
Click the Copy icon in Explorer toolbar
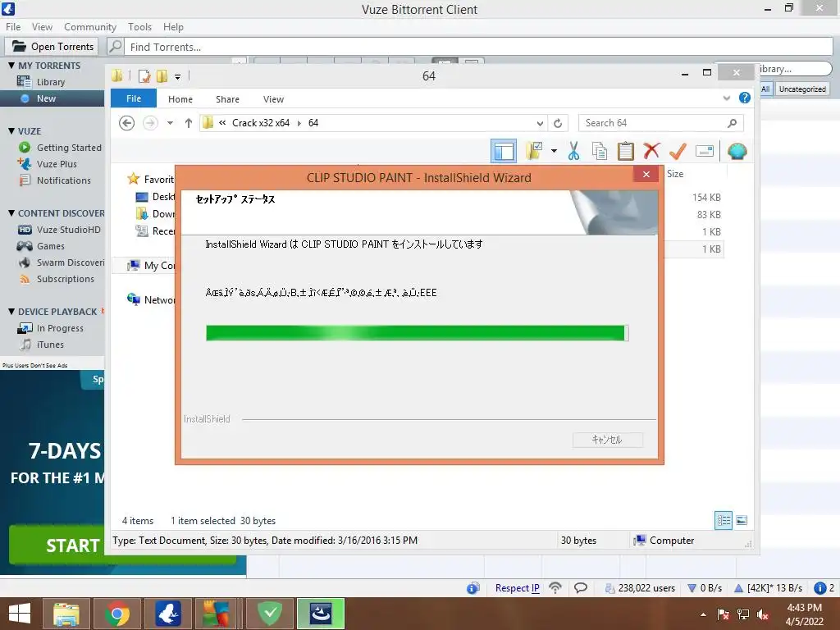600,152
